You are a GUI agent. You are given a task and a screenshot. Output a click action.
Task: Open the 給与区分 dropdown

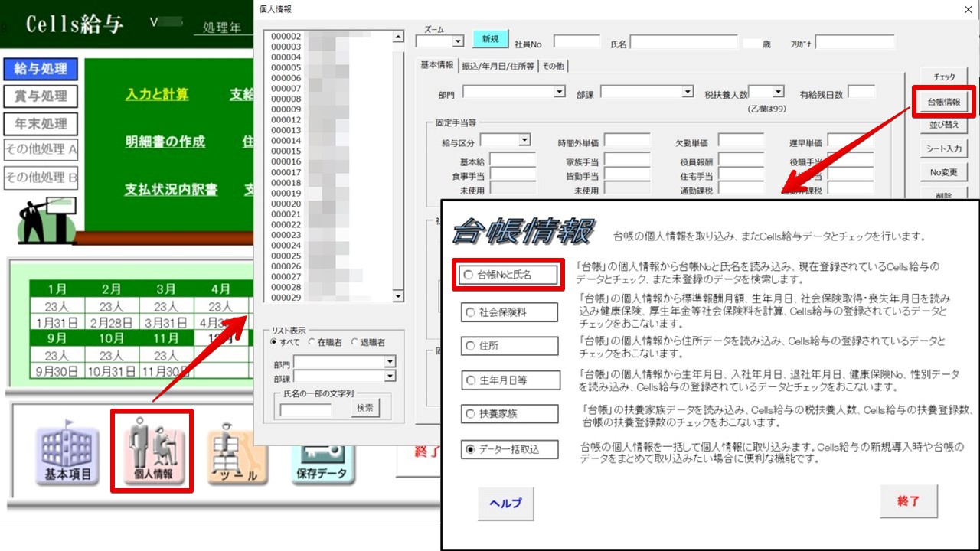(x=524, y=140)
